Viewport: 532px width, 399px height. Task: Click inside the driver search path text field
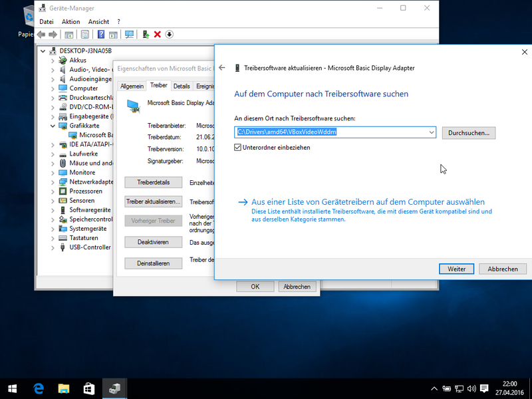[326, 132]
